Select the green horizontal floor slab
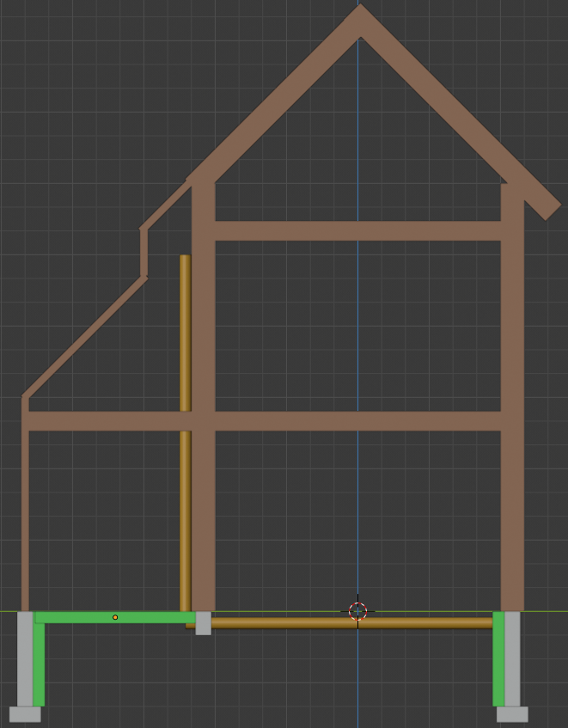 click(x=115, y=617)
